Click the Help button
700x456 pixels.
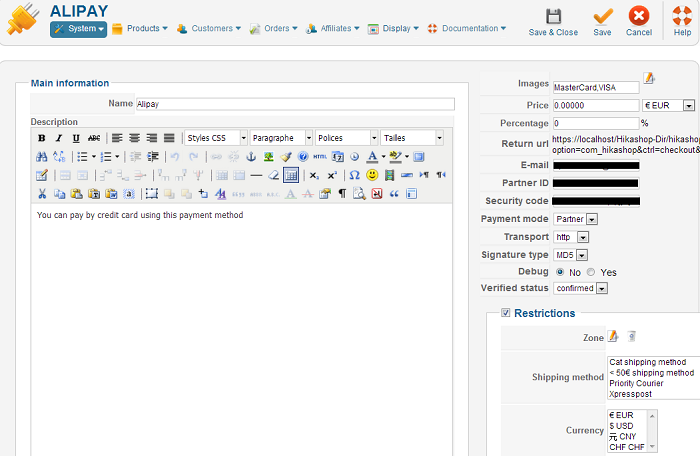click(682, 22)
